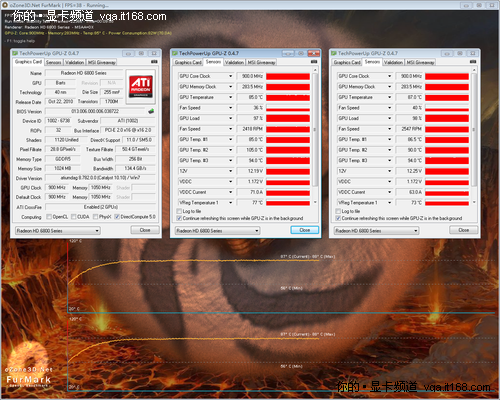Open MSI Giveaway tab in the left GPU-Z window

tap(101, 62)
